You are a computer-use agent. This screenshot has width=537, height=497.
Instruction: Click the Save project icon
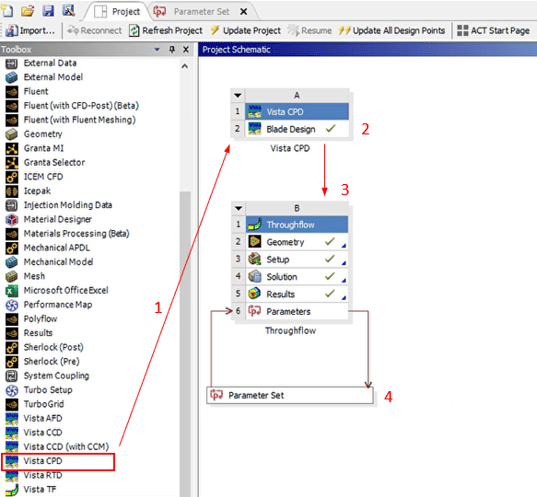48,11
